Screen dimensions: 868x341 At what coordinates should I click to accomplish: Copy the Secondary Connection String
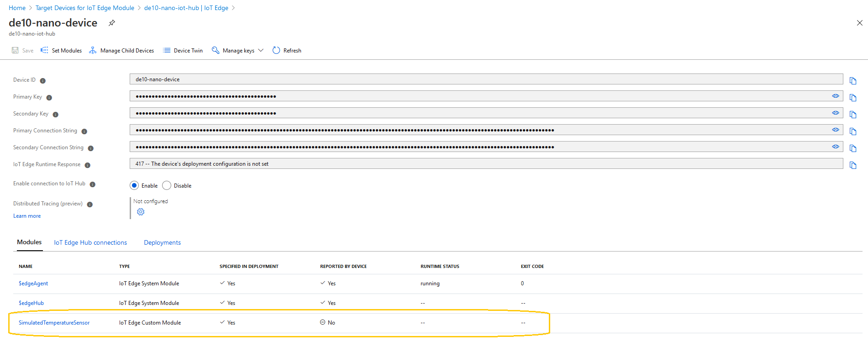pos(852,148)
